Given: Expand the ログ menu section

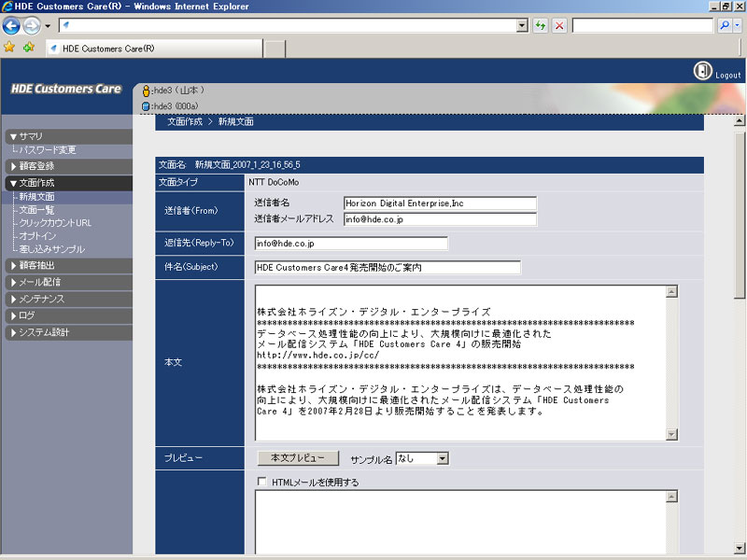Looking at the screenshot, I should tap(68, 315).
